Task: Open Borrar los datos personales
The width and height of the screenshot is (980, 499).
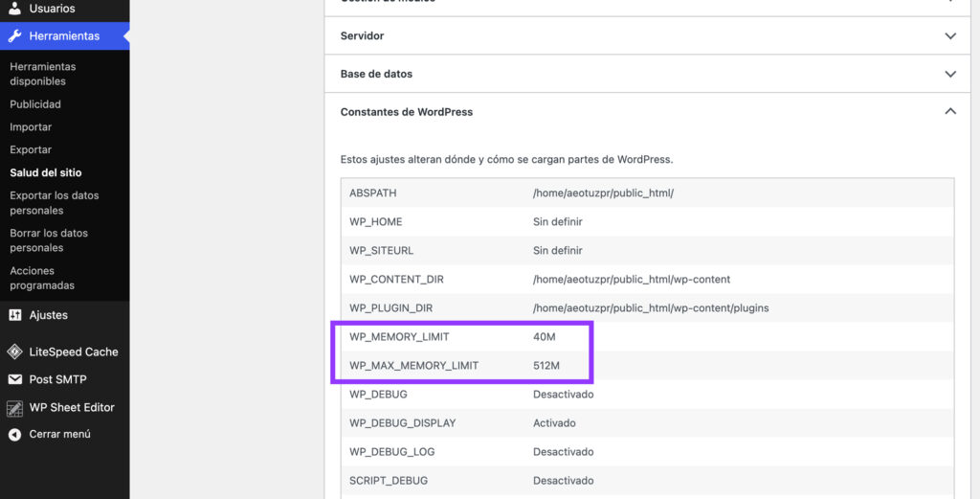Action: tap(49, 240)
